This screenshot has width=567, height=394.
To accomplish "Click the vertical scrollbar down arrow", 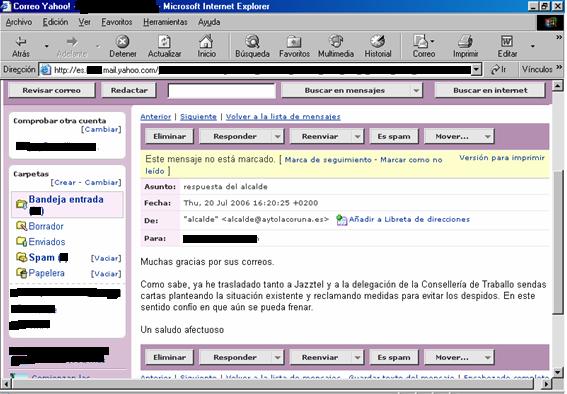I will click(557, 372).
